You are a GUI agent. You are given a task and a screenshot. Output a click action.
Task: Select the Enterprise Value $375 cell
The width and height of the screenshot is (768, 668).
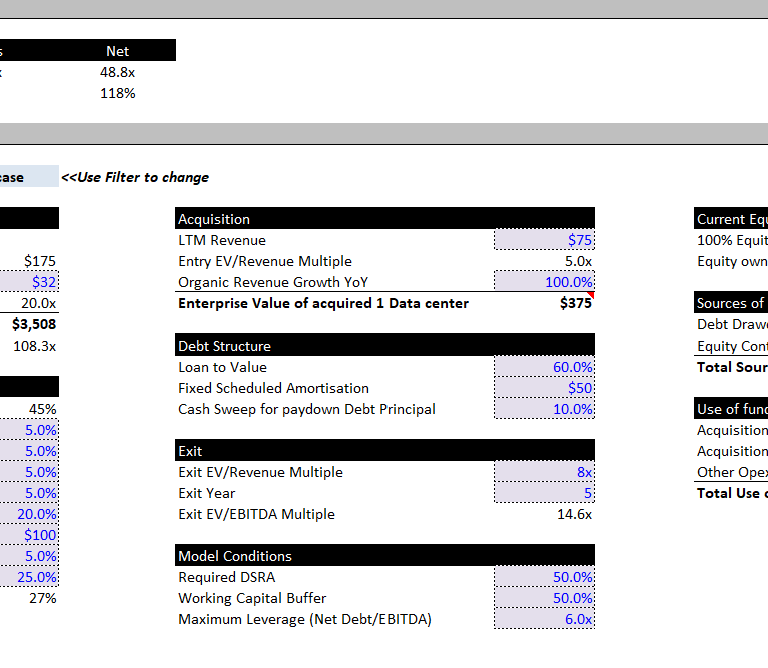544,303
